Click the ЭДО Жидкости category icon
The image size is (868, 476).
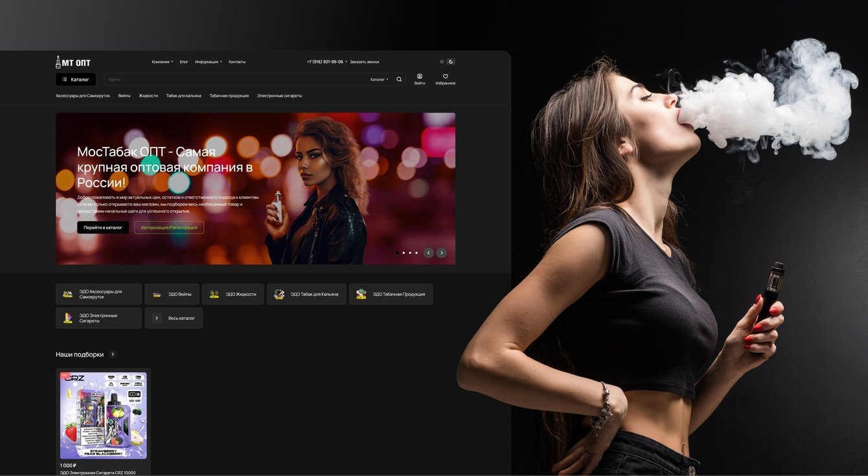click(x=214, y=294)
